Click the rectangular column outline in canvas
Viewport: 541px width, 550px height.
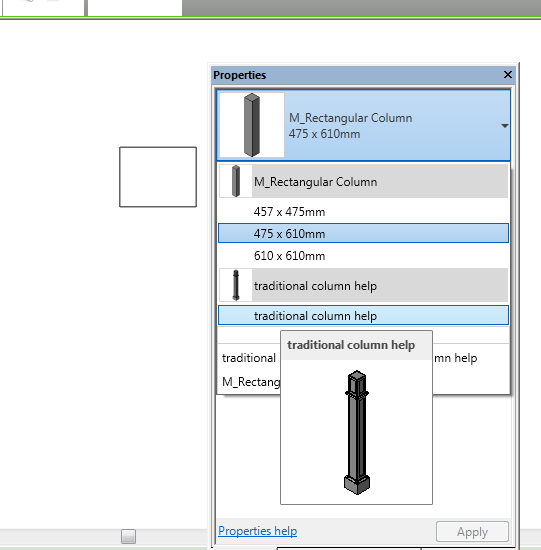[x=158, y=177]
